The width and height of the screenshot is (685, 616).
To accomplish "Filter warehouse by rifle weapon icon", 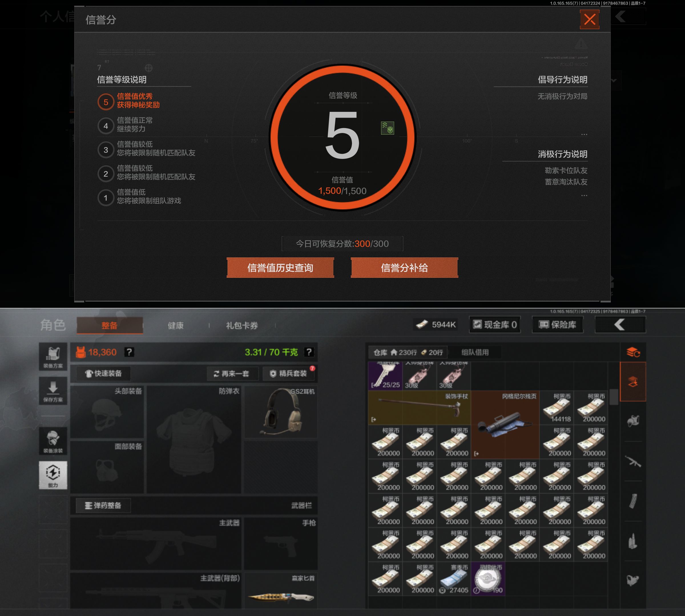I will pos(632,461).
